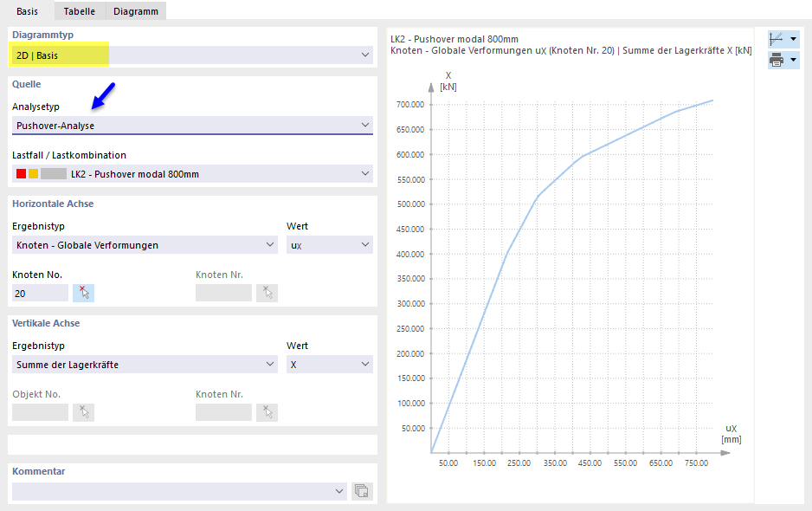
Task: Click the disabled Knoten Nr. pick icon in Horizontale Achse
Action: (x=267, y=293)
